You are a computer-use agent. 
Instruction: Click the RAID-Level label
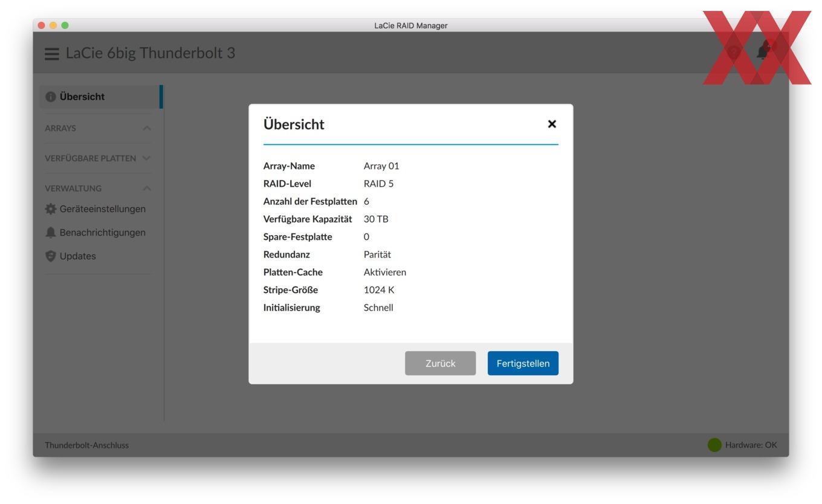click(x=287, y=184)
